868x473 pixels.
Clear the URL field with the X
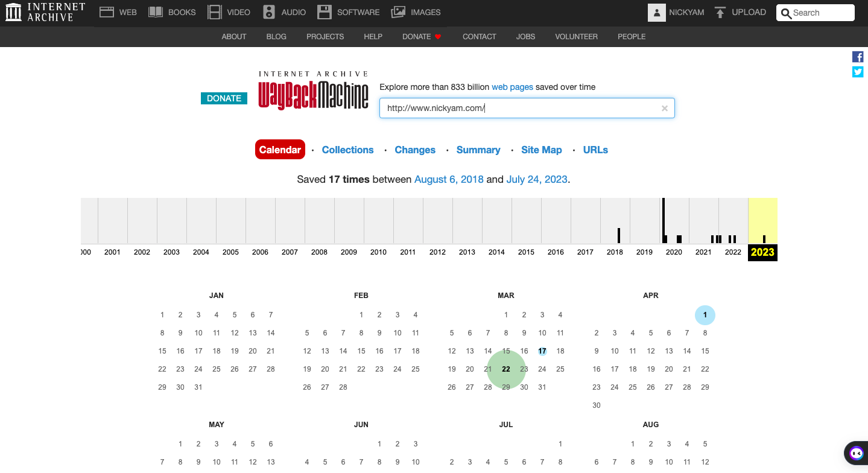[665, 109]
